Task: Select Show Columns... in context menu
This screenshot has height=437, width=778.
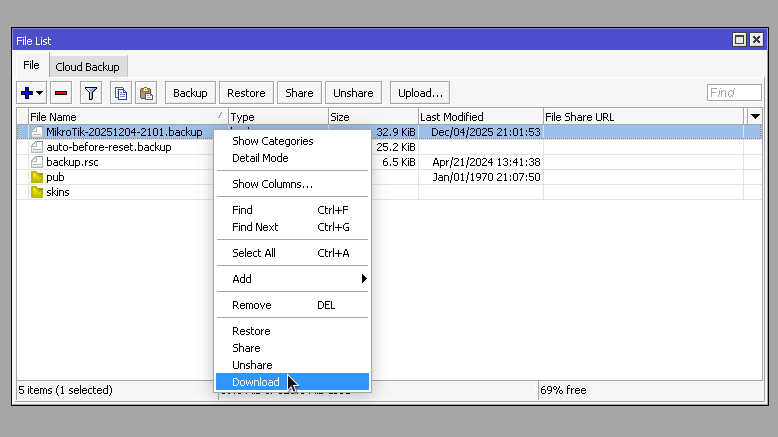Action: tap(272, 184)
